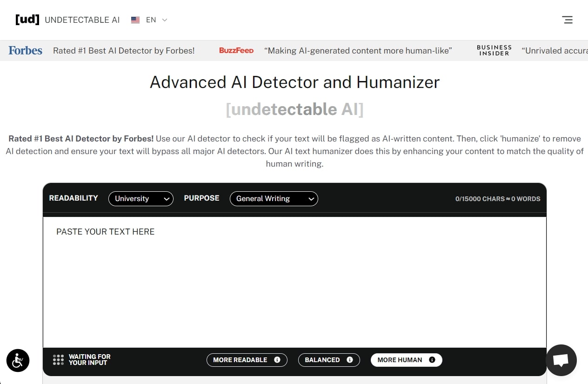
Task: Select the Balanced mode
Action: pos(322,360)
